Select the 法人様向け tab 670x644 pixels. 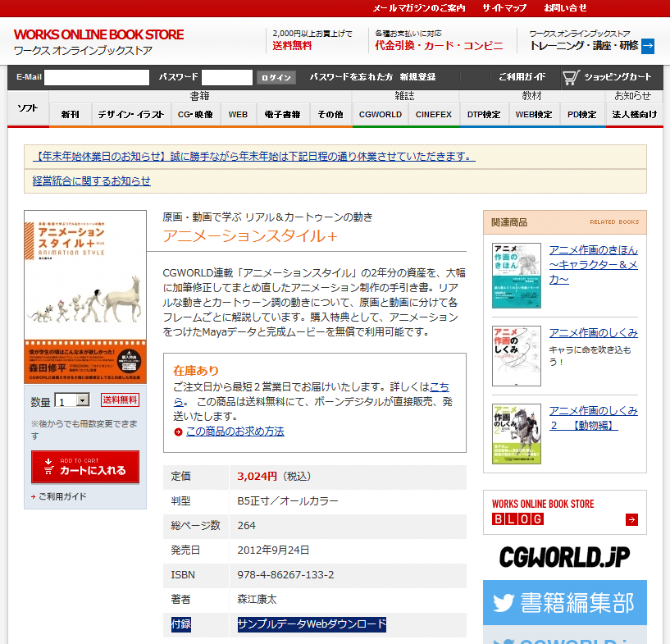pos(635,115)
